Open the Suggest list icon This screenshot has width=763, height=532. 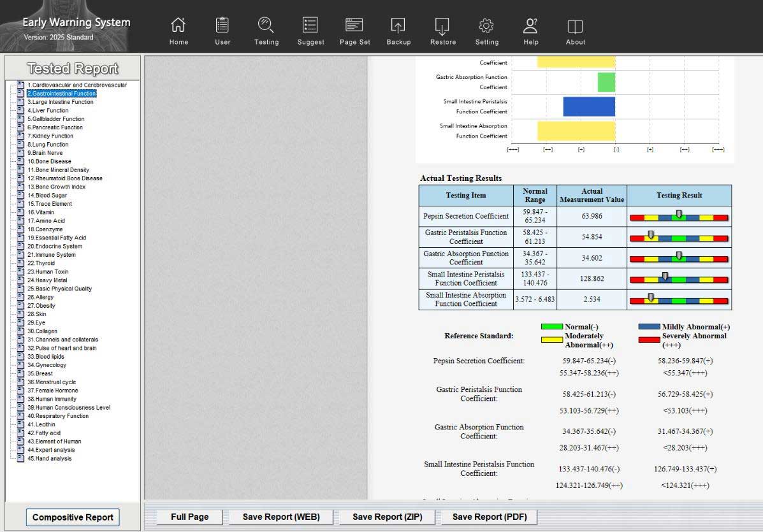tap(310, 25)
